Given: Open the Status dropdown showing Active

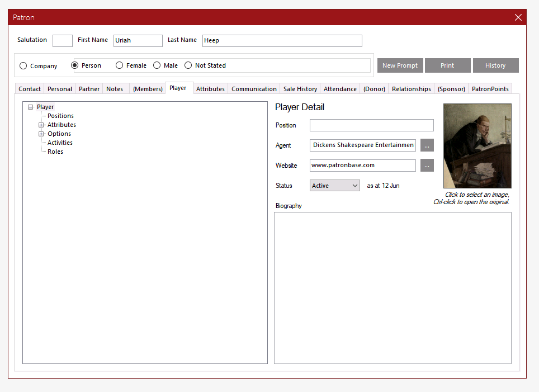Looking at the screenshot, I should click(335, 185).
